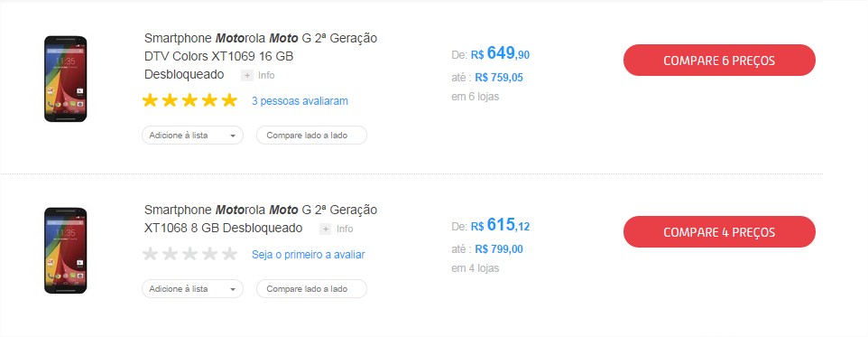The width and height of the screenshot is (868, 337).
Task: Click the COMPARE 4 PREÇOS button
Action: click(x=719, y=231)
